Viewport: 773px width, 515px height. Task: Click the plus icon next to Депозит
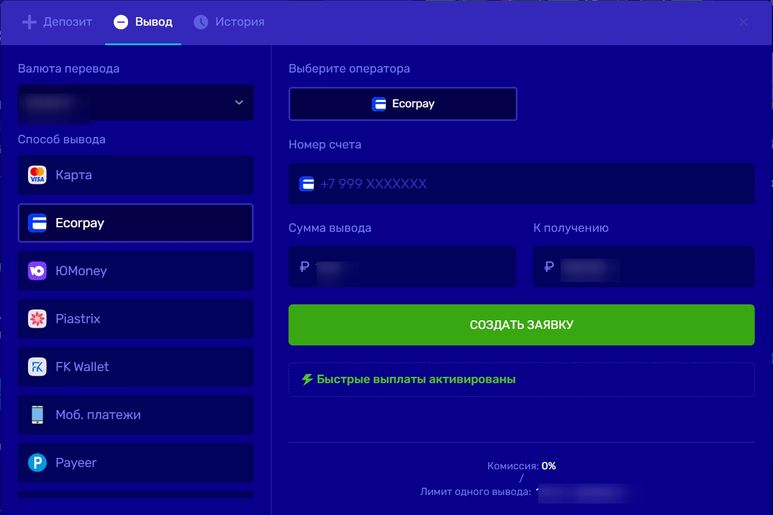pos(29,22)
